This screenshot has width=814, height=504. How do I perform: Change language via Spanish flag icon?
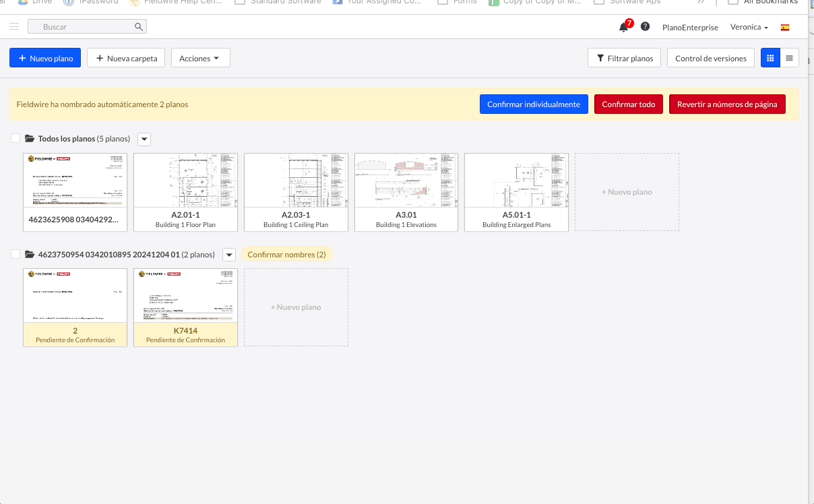click(785, 28)
